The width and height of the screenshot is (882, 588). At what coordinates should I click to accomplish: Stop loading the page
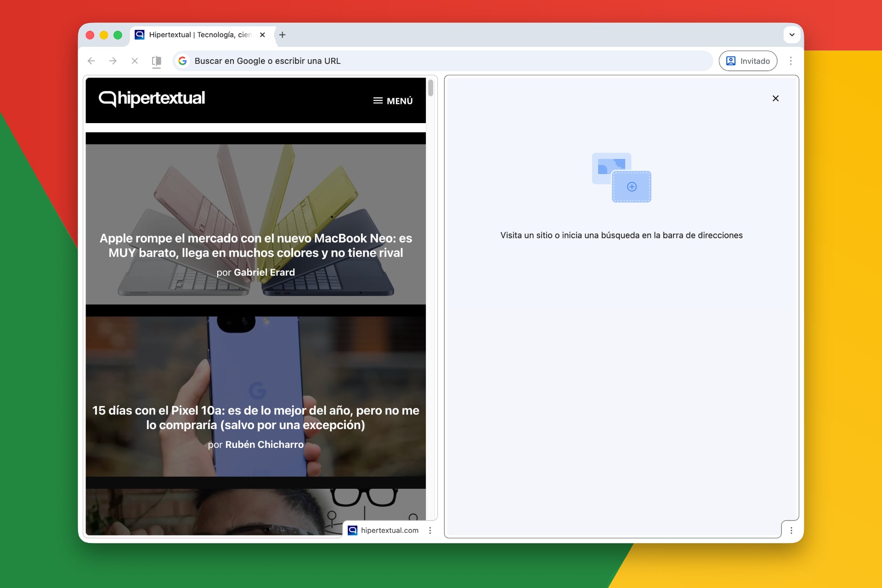point(135,61)
